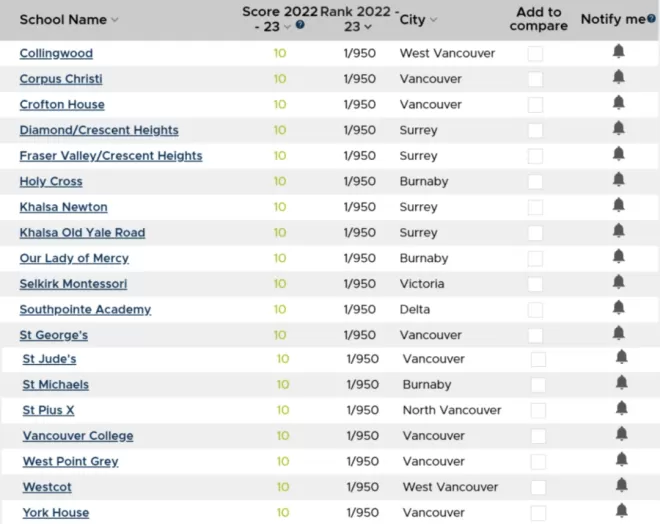Image resolution: width=660 pixels, height=524 pixels.
Task: Check the compare box for Khalsa Newton
Action: coord(535,207)
